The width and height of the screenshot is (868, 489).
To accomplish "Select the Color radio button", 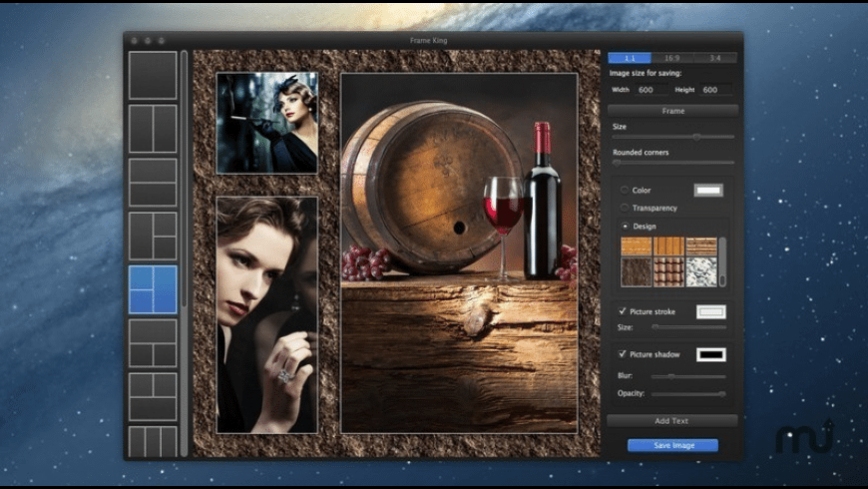I will pos(625,190).
